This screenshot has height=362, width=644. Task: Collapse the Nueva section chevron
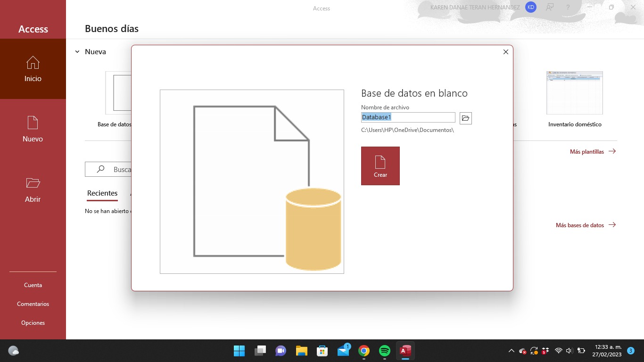[77, 52]
